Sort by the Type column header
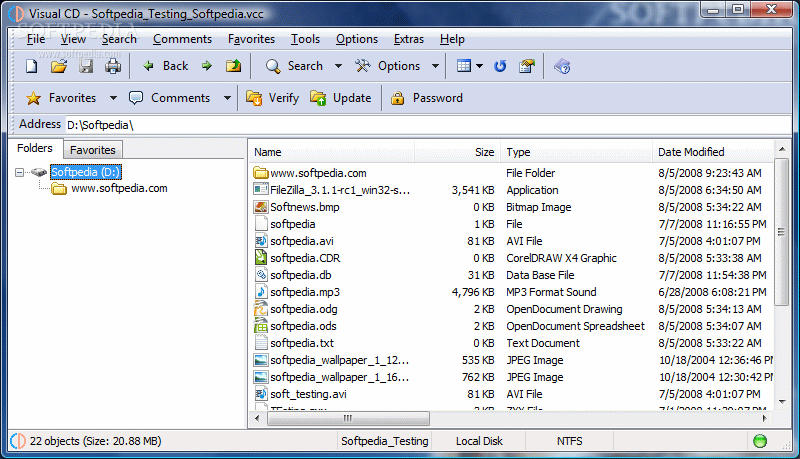The image size is (800, 459). coord(576,152)
